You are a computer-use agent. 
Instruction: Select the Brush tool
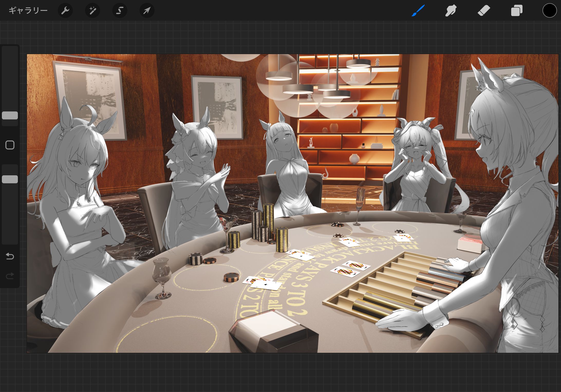click(418, 11)
